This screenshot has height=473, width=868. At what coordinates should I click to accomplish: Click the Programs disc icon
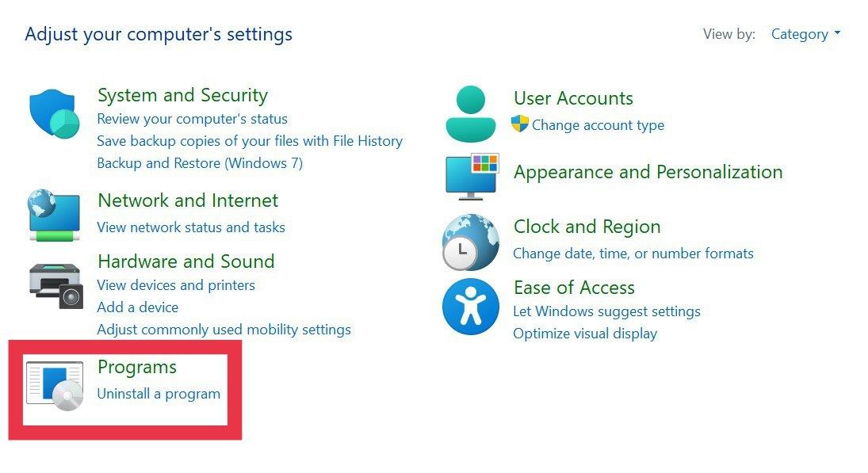[55, 385]
